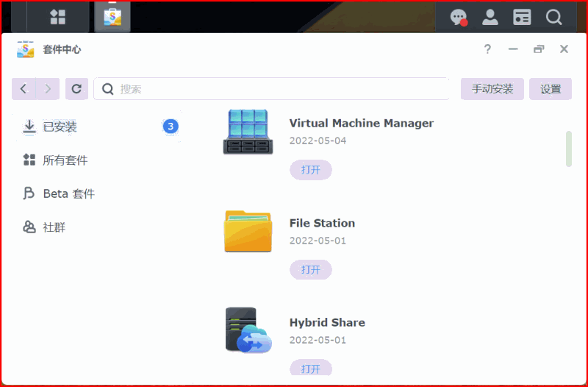Image resolution: width=588 pixels, height=387 pixels.
Task: Go back with the left arrow button
Action: tap(24, 89)
